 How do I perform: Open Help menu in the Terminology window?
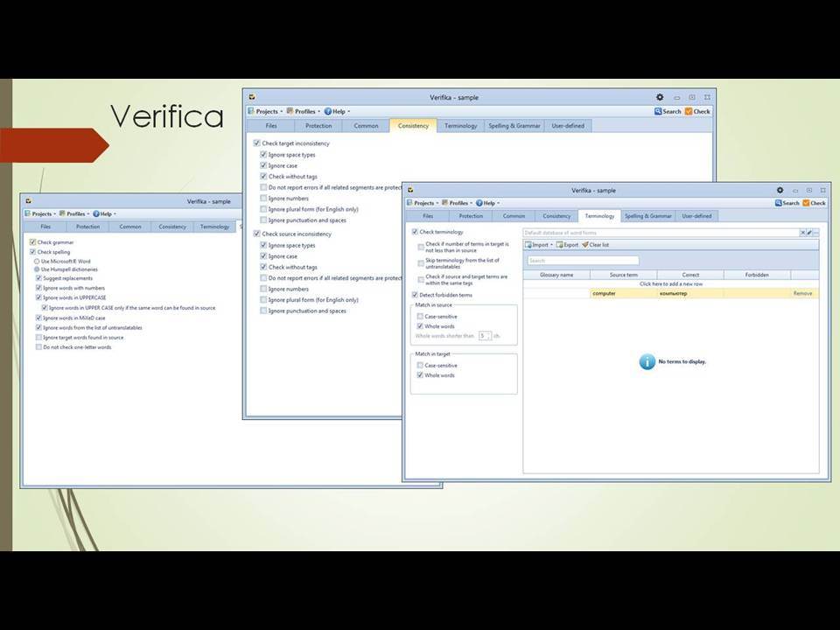click(487, 203)
